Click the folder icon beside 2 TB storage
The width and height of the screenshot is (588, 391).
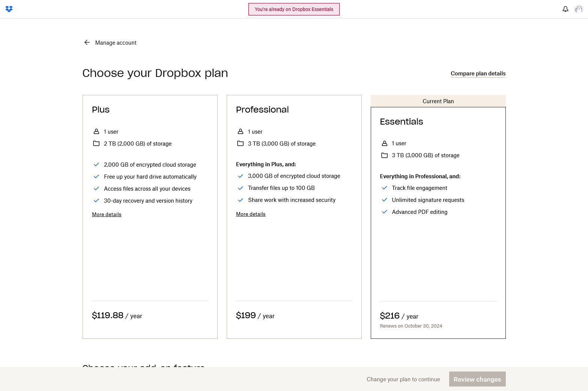[96, 143]
